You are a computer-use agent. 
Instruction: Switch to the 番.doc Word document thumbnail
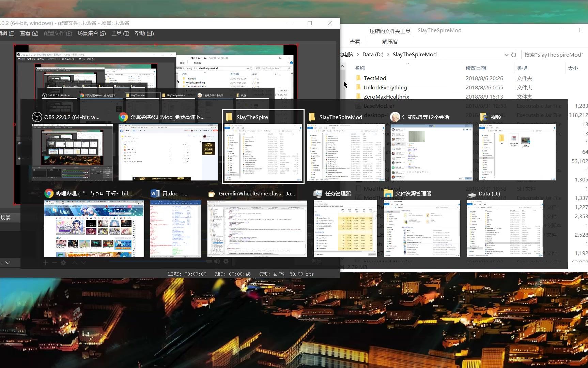[x=175, y=229]
